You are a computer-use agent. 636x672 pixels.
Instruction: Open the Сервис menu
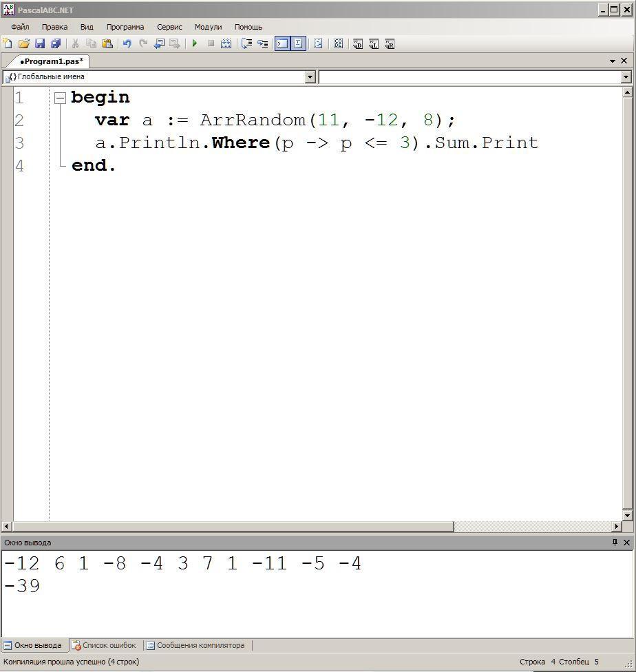coord(169,27)
